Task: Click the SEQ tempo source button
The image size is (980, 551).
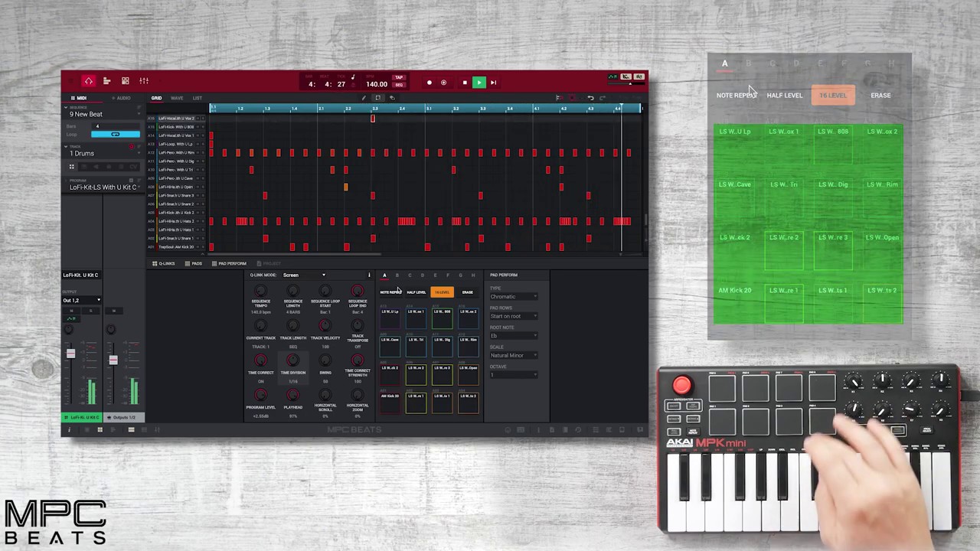Action: coord(399,85)
